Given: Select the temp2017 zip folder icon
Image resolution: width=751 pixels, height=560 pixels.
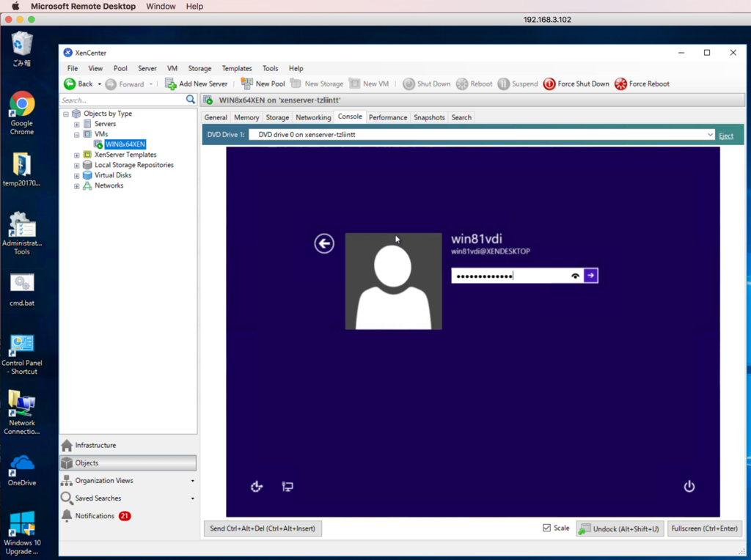Looking at the screenshot, I should pyautogui.click(x=21, y=170).
